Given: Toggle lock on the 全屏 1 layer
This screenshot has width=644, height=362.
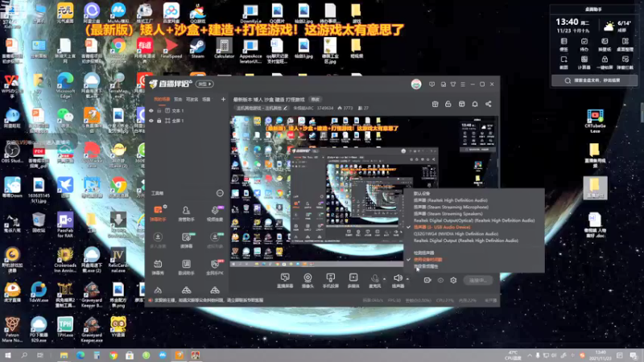Looking at the screenshot, I should 159,121.
